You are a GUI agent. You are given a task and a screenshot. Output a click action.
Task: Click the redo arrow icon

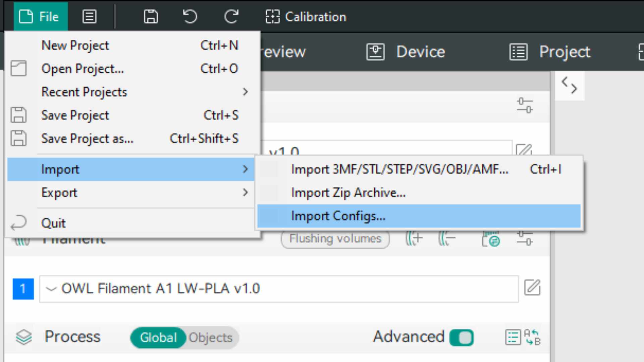coord(231,16)
